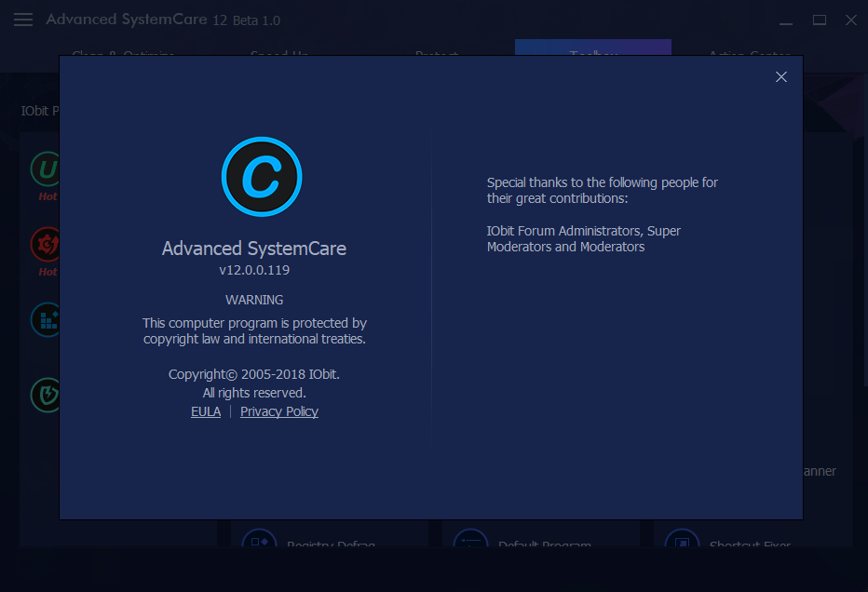Click the red Driver Booster icon
868x592 pixels.
tap(46, 244)
